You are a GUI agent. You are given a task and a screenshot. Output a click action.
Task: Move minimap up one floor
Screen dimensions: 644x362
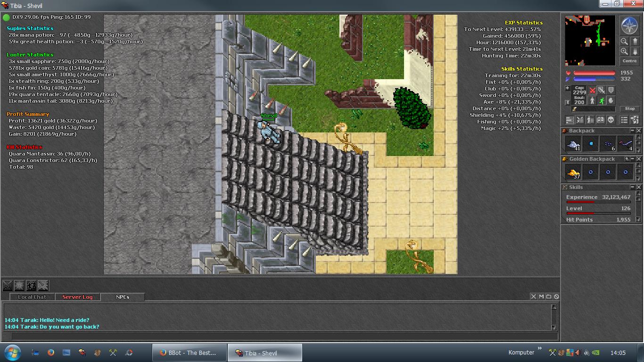click(x=635, y=42)
